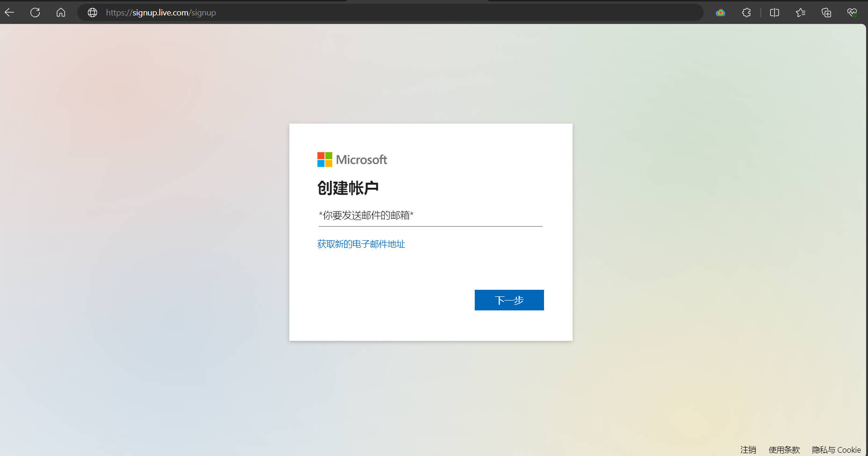
Task: Enable split screen view
Action: [774, 13]
